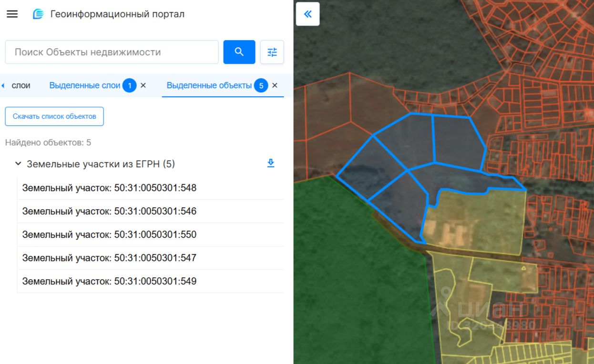This screenshot has height=364, width=594.
Task: Download Земельные участки из ЕГРН group list
Action: [x=270, y=163]
